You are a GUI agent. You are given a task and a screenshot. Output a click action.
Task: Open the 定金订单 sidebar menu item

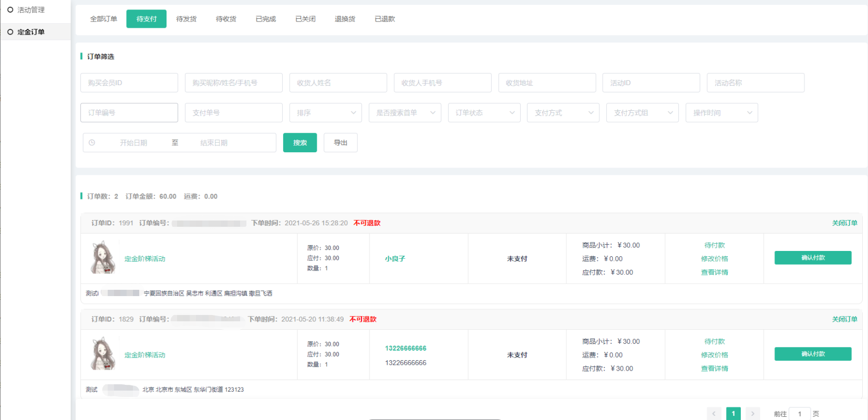pos(31,32)
